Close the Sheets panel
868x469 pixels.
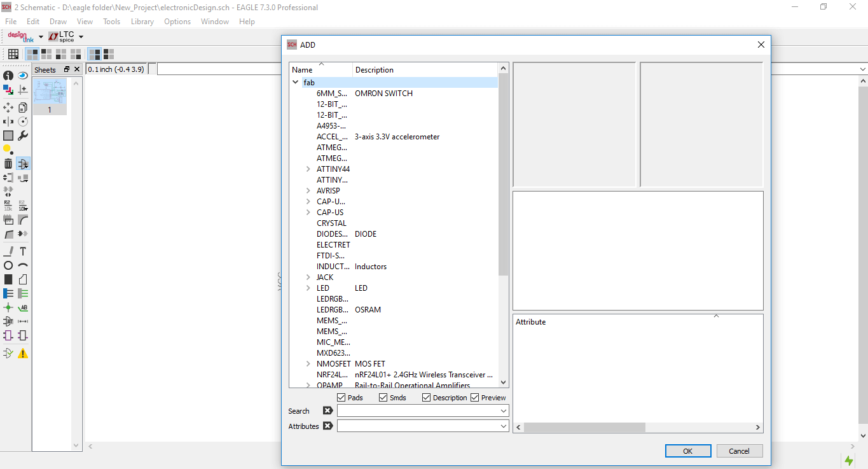coord(77,69)
